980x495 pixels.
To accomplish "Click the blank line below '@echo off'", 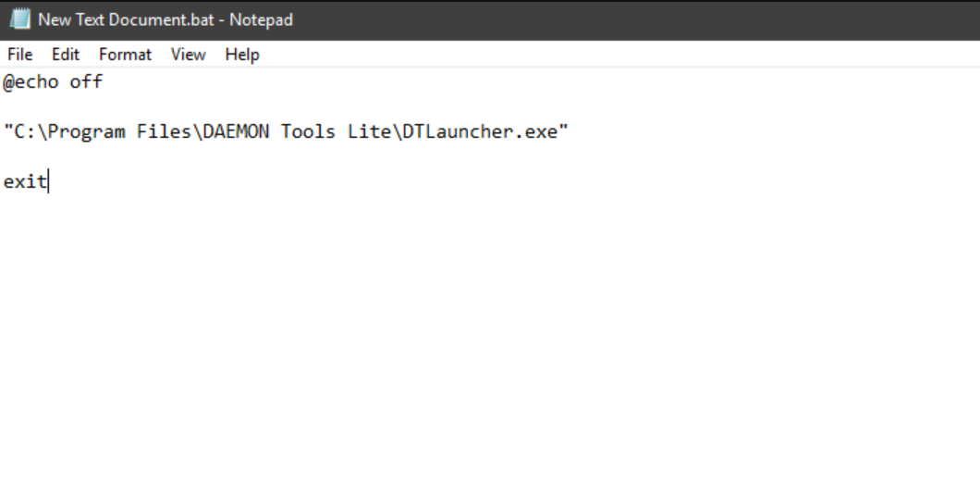I will tap(490, 107).
